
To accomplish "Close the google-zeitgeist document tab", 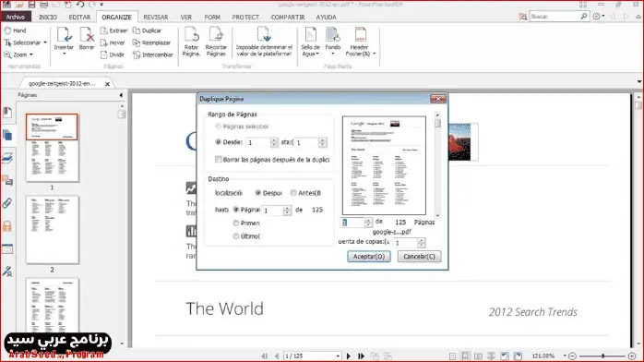I will coord(107,84).
